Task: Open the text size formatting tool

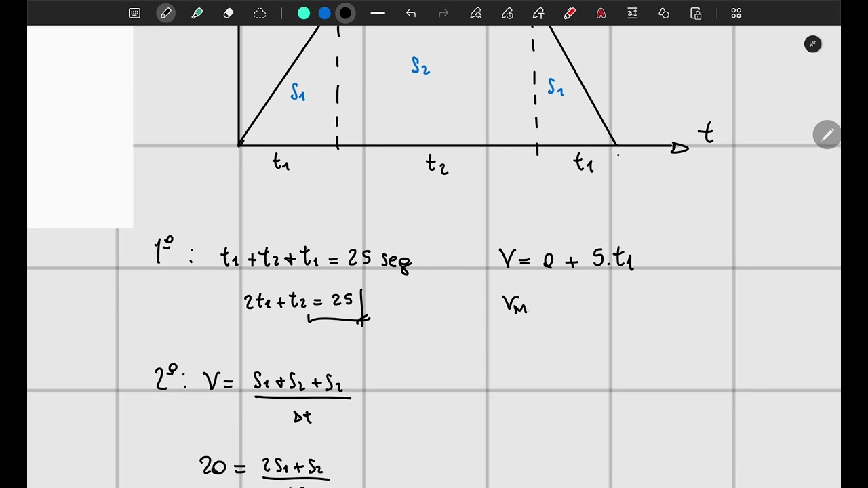Action: pyautogui.click(x=632, y=13)
